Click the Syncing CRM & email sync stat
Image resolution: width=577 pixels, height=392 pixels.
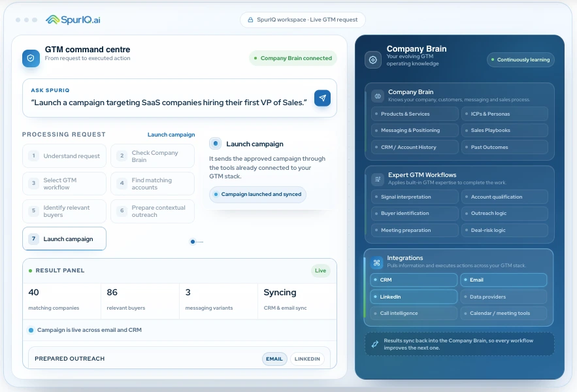click(297, 301)
